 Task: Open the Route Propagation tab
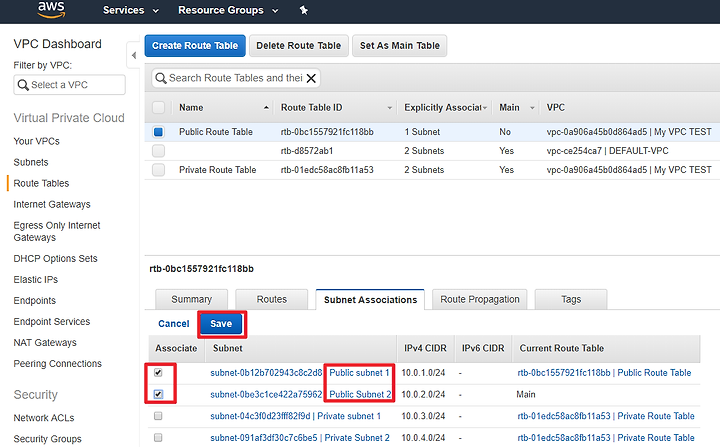click(480, 300)
